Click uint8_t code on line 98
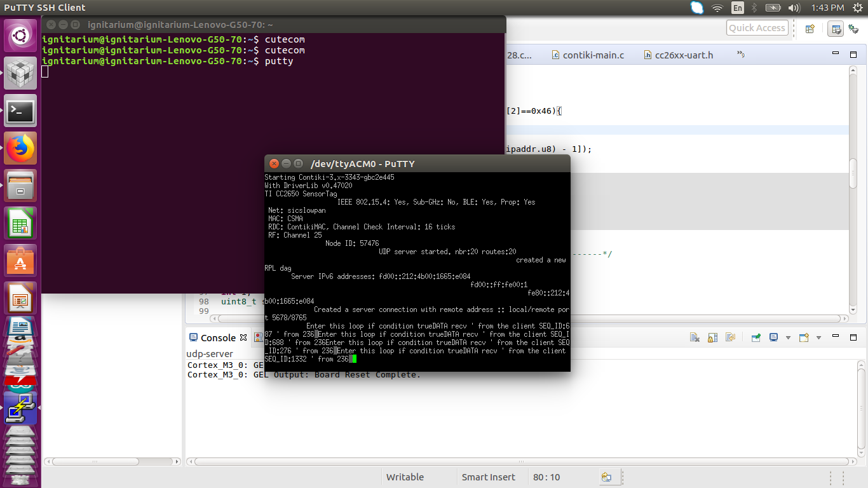The image size is (868, 488). click(240, 301)
